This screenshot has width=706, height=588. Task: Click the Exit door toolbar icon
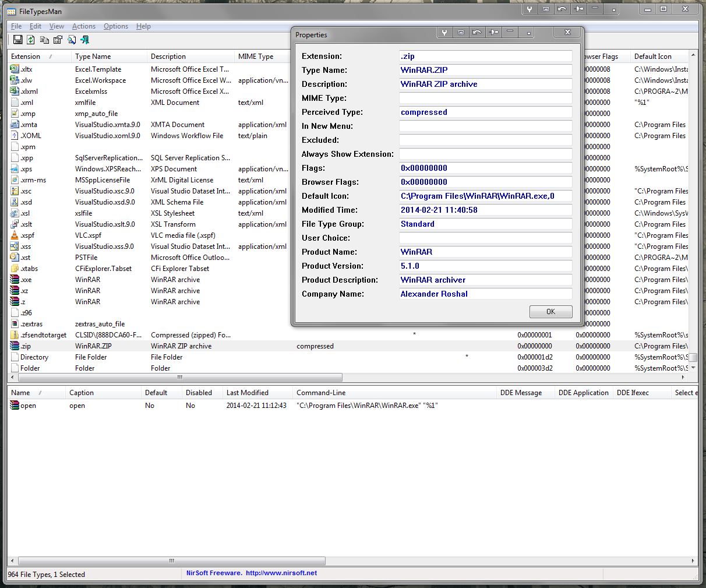pos(85,40)
